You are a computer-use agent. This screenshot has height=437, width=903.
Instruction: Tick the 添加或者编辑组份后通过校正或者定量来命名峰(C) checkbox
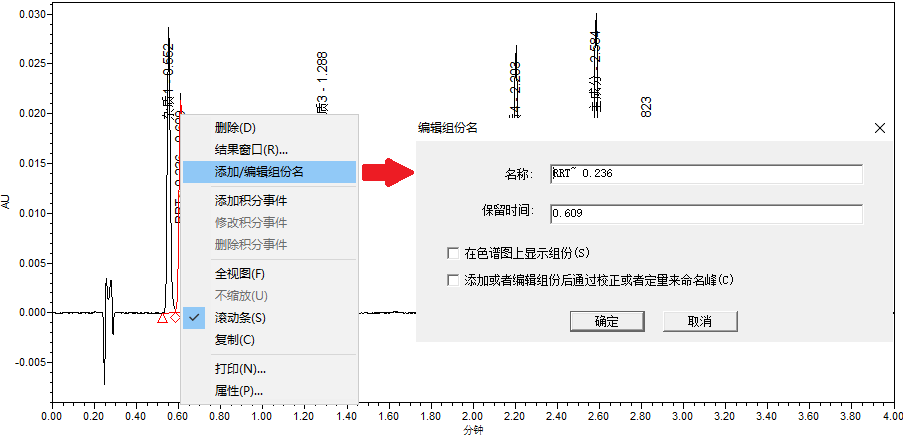453,280
